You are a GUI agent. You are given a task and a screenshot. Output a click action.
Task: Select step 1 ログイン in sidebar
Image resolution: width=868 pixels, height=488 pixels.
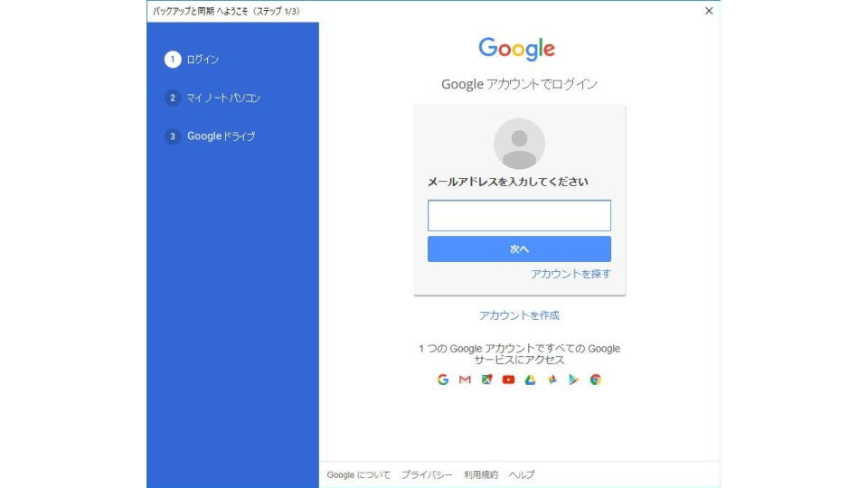[192, 60]
